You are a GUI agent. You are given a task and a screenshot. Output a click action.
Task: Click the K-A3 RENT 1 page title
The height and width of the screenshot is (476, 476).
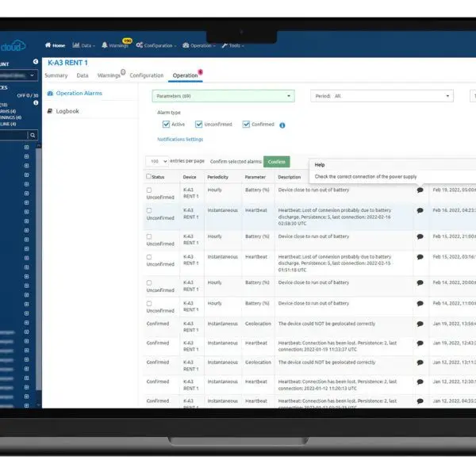click(x=67, y=63)
